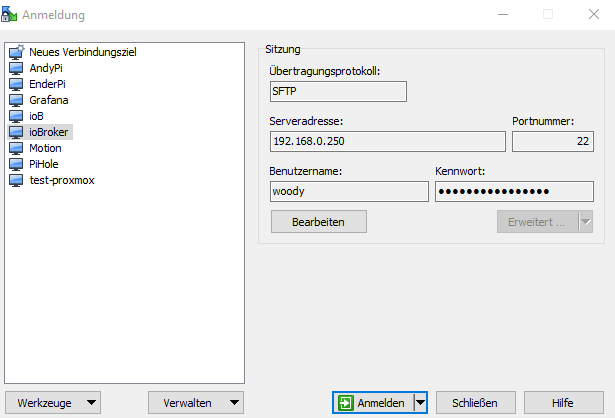The height and width of the screenshot is (418, 615).
Task: Click the Schließen button
Action: tap(475, 403)
